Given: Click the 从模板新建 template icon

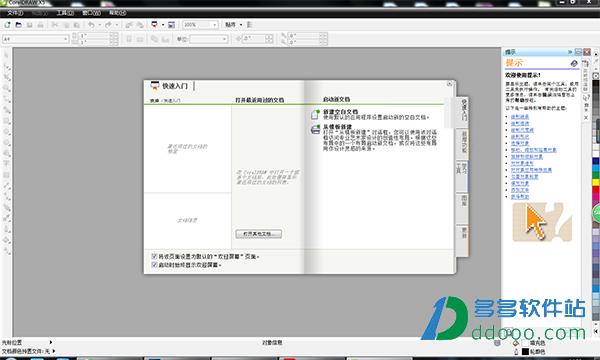Looking at the screenshot, I should (315, 130).
